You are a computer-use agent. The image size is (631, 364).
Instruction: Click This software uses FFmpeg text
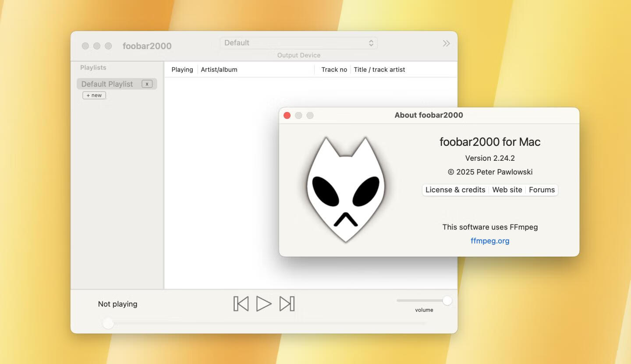pos(490,227)
